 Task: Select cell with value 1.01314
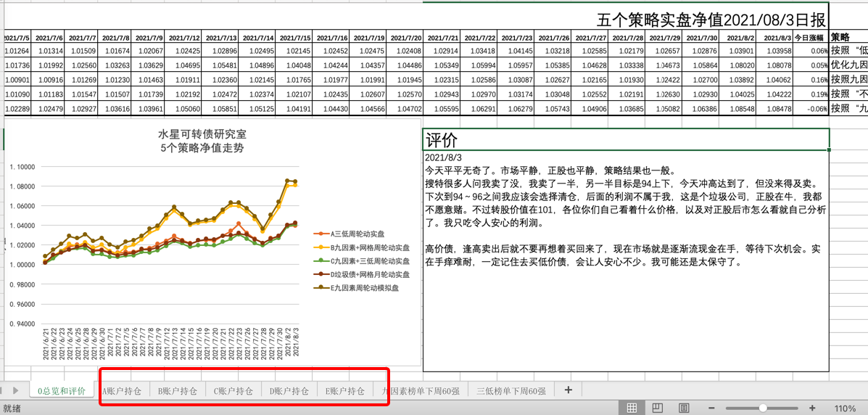(48, 51)
